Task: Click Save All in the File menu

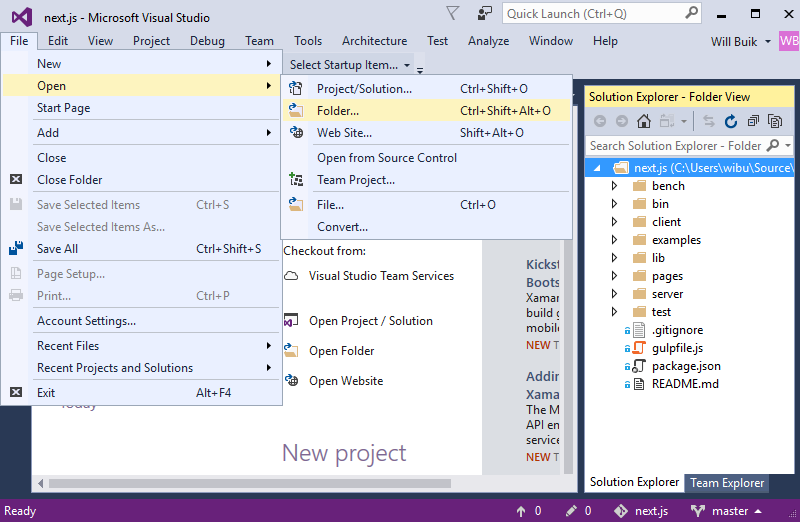Action: coord(141,248)
